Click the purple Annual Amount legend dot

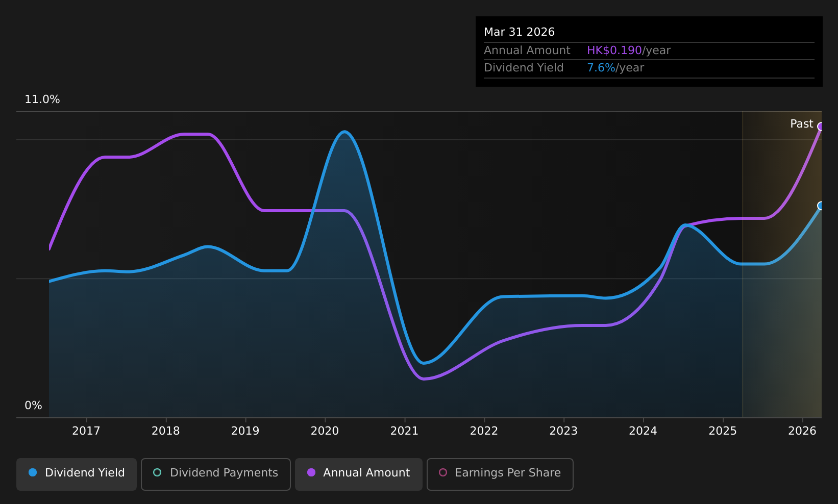[311, 472]
